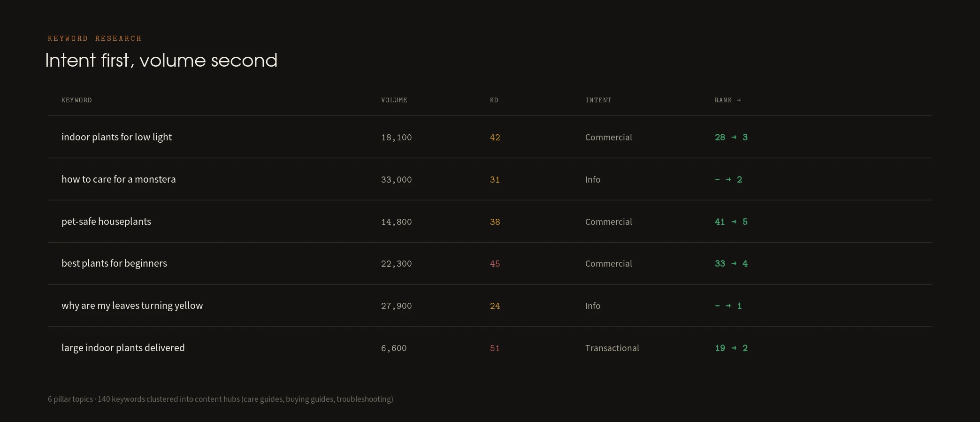Viewport: 980px width, 422px height.
Task: Sort by the VOLUME column header
Action: point(394,100)
